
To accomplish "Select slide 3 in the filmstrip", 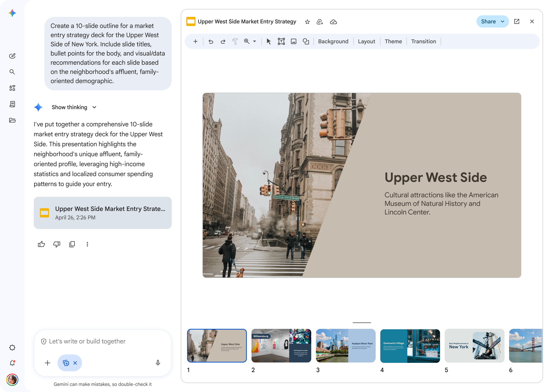I will point(346,346).
